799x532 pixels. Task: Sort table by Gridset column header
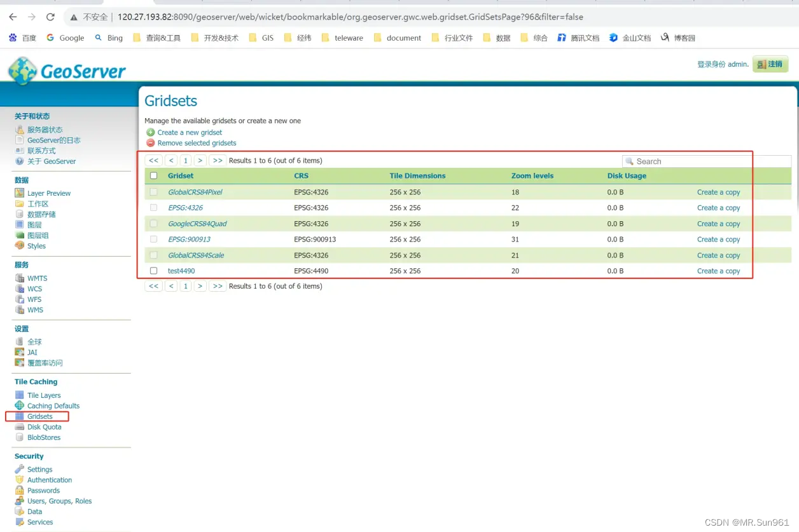click(x=181, y=176)
